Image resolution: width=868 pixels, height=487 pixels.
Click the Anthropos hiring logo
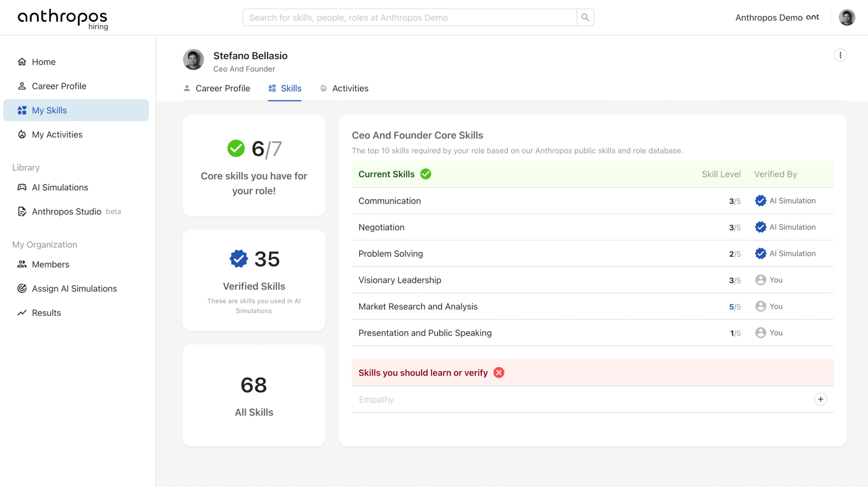(63, 19)
